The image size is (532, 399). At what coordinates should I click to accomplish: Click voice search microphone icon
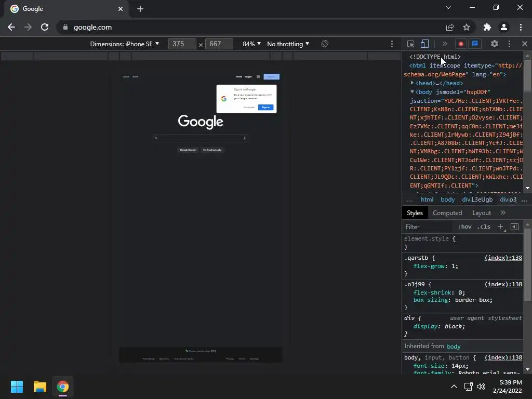click(x=244, y=138)
